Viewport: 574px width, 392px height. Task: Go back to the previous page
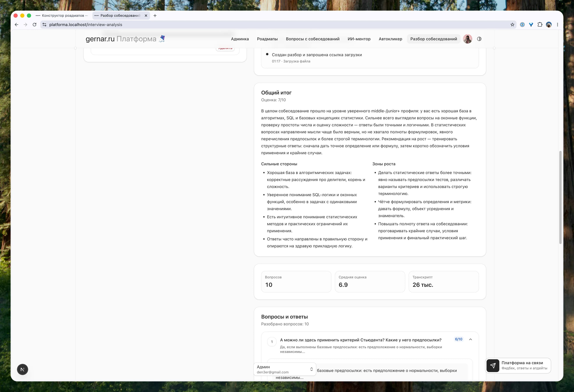[17, 25]
